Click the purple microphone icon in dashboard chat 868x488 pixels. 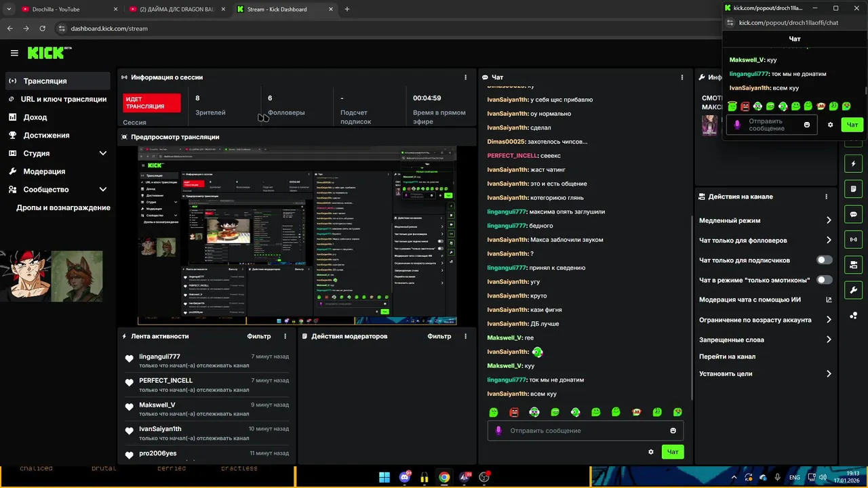[x=499, y=430]
